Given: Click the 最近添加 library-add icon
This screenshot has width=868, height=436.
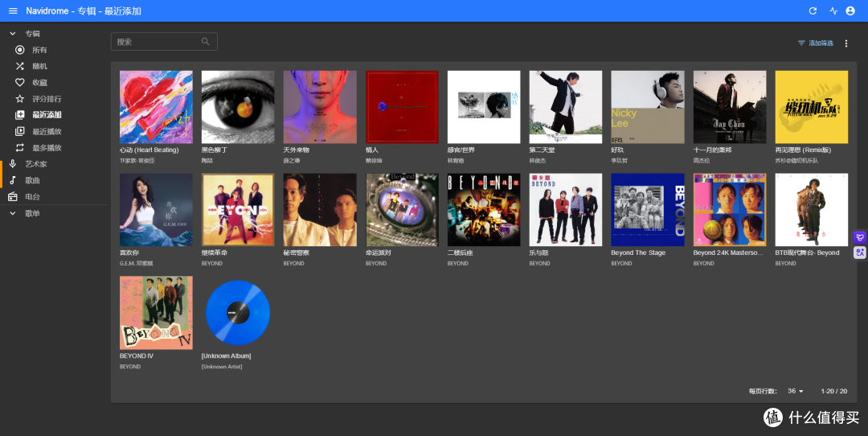Looking at the screenshot, I should [20, 115].
